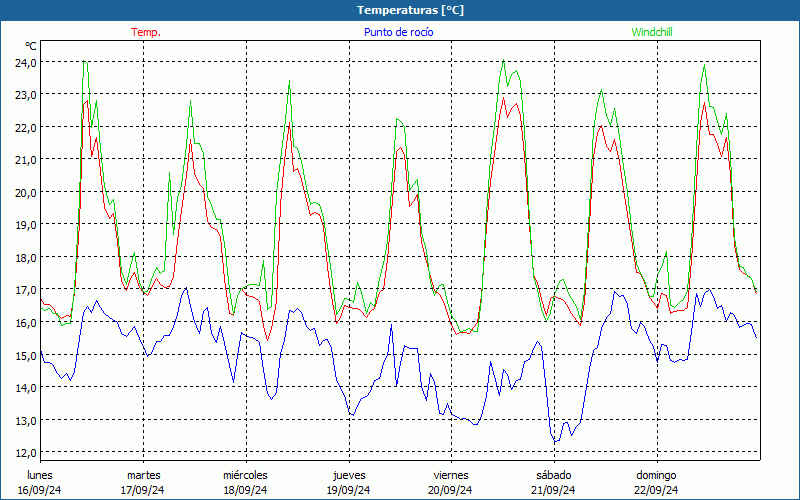Click the '12,0' y-axis value

(x=26, y=453)
